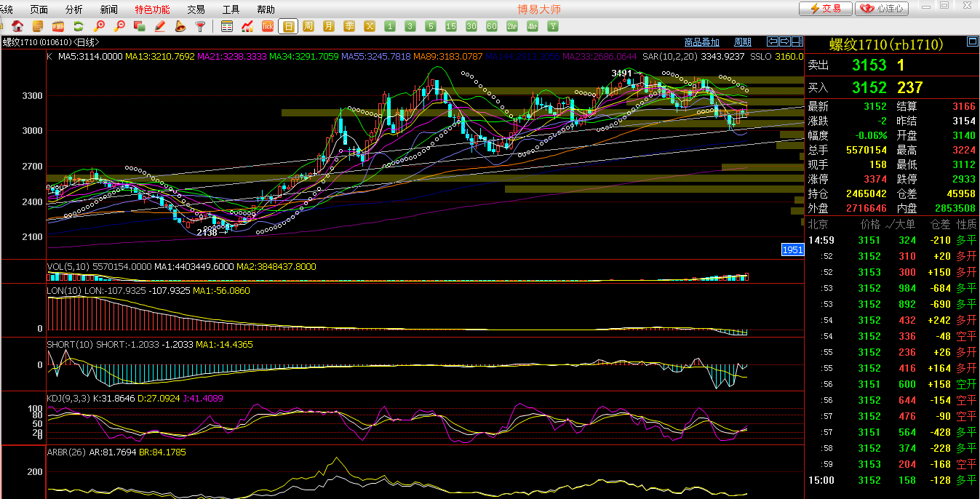This screenshot has height=499, width=980.
Task: Click the 周期 link above chart
Action: click(743, 42)
